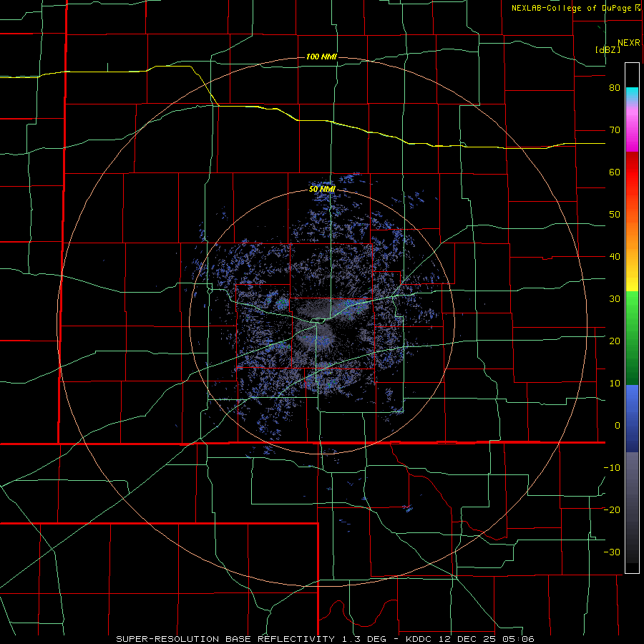This screenshot has width=644, height=644.
Task: Click the 100 NMI range ring label
Action: click(x=321, y=57)
